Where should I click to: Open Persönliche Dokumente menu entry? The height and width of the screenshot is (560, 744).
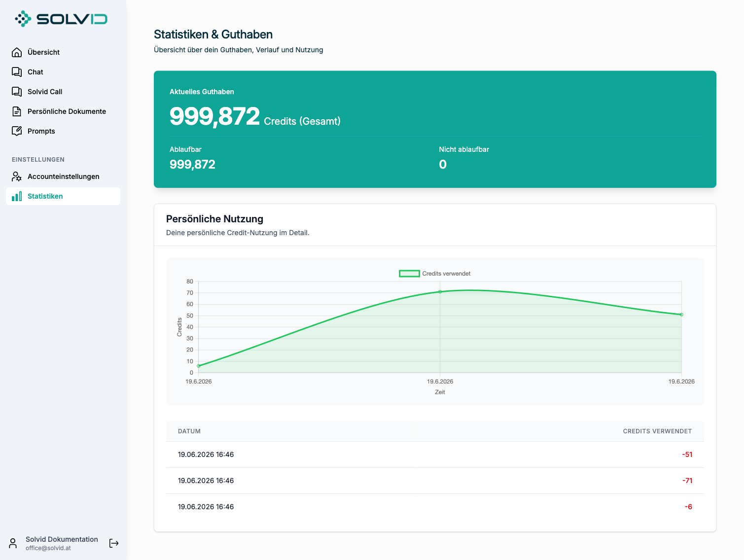coord(63,111)
